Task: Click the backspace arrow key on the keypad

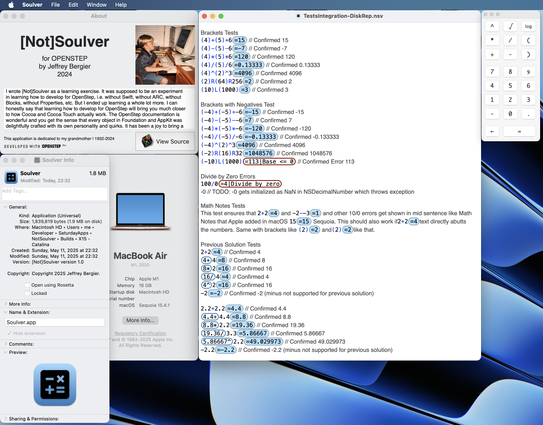Action: [x=492, y=131]
